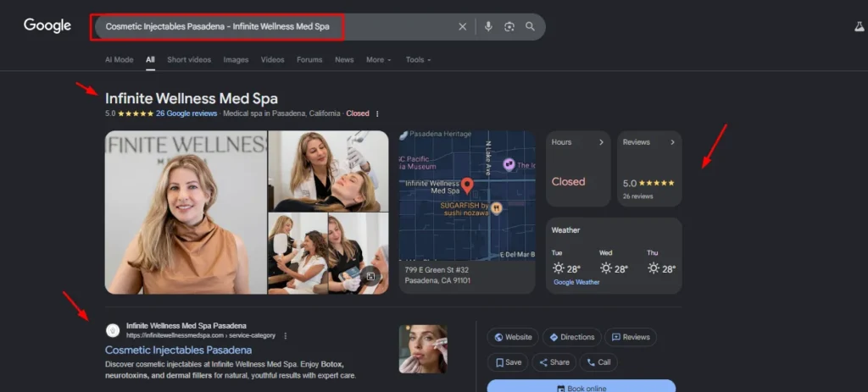Click the 5.0 star rating in Reviews card

click(648, 183)
